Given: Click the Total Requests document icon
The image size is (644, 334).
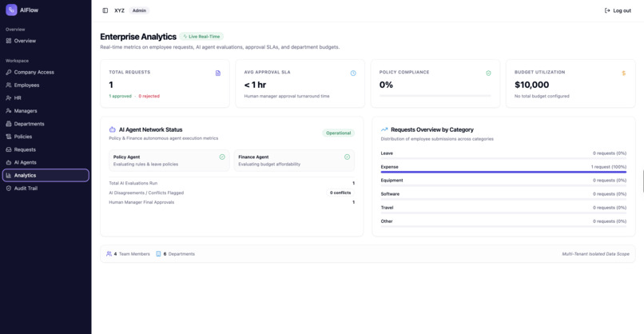Looking at the screenshot, I should [218, 74].
